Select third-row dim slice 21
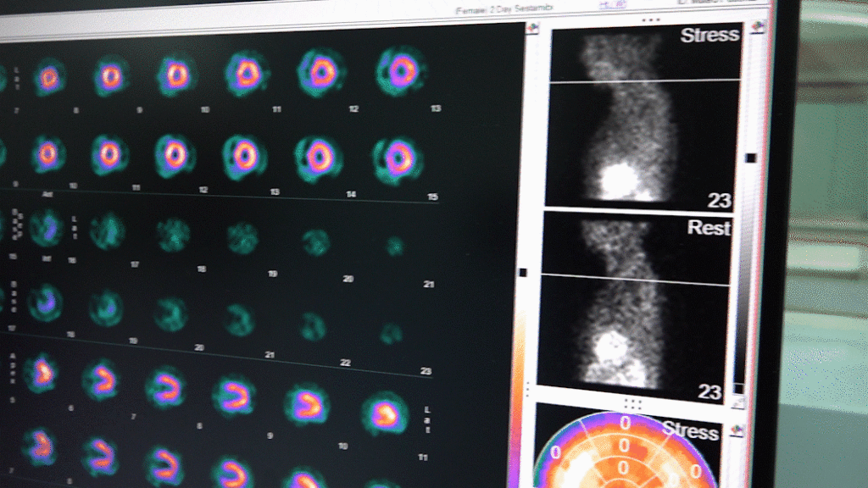This screenshot has width=868, height=488. click(395, 246)
